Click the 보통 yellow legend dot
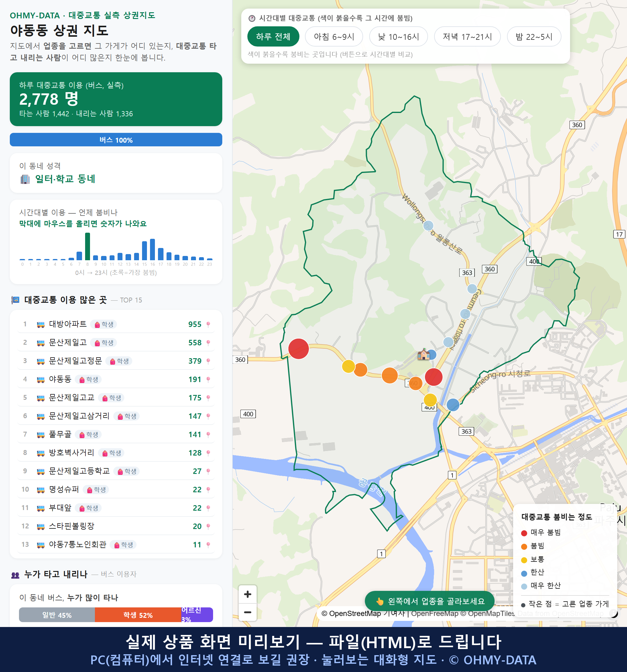 pos(524,560)
